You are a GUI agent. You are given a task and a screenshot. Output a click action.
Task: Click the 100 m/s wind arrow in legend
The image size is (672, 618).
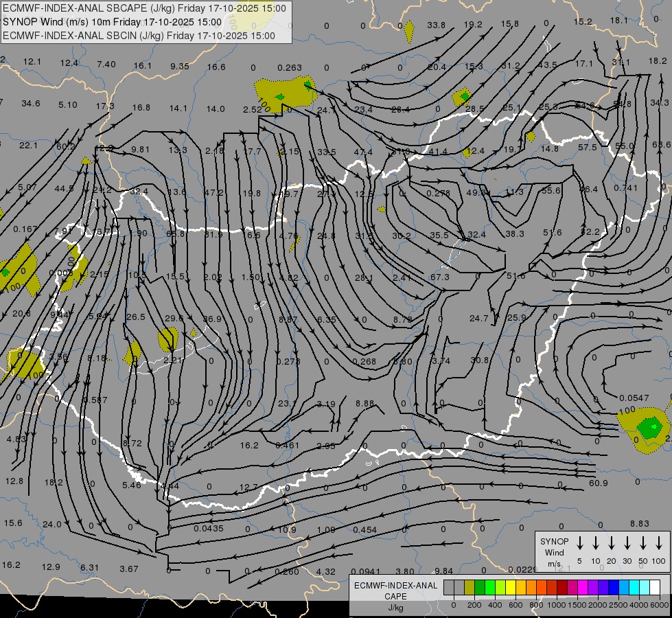tap(659, 542)
